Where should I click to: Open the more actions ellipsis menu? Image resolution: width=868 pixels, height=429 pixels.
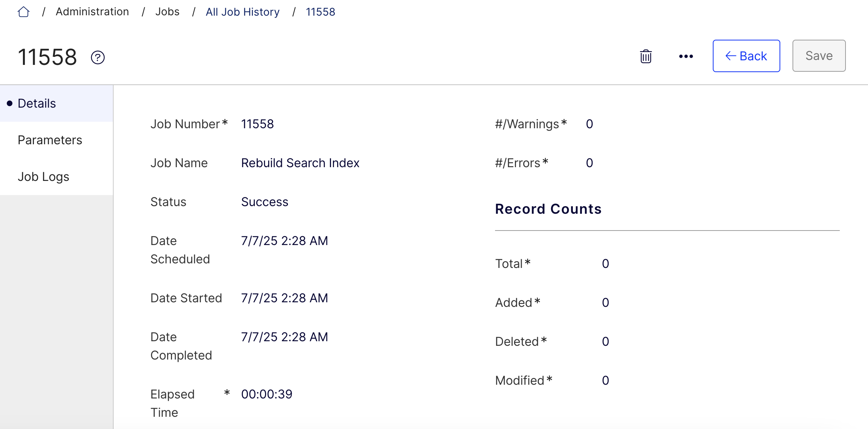[685, 56]
